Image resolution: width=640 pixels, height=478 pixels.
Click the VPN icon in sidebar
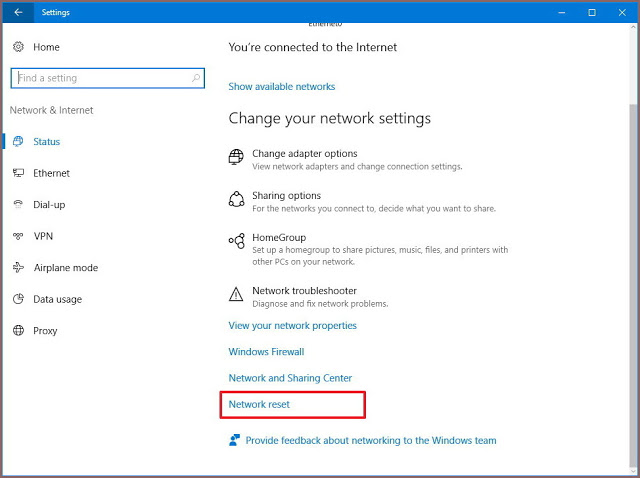coord(18,236)
